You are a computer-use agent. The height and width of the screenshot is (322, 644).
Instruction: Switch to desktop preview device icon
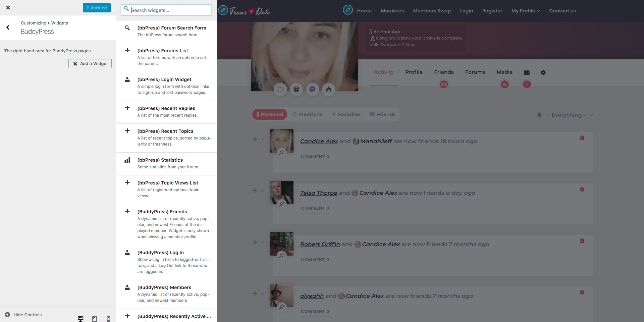point(80,319)
